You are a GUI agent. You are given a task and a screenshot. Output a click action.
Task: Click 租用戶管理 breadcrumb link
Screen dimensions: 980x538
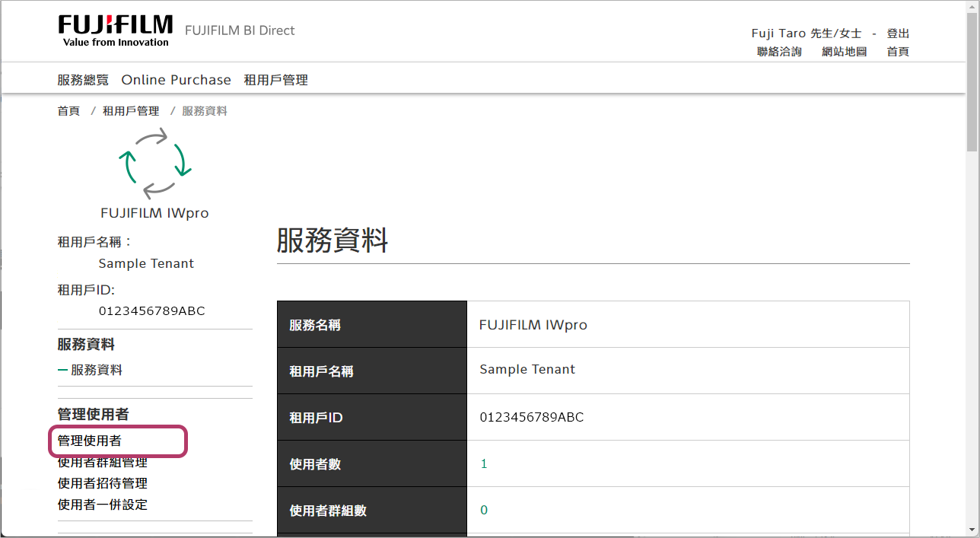coord(131,110)
